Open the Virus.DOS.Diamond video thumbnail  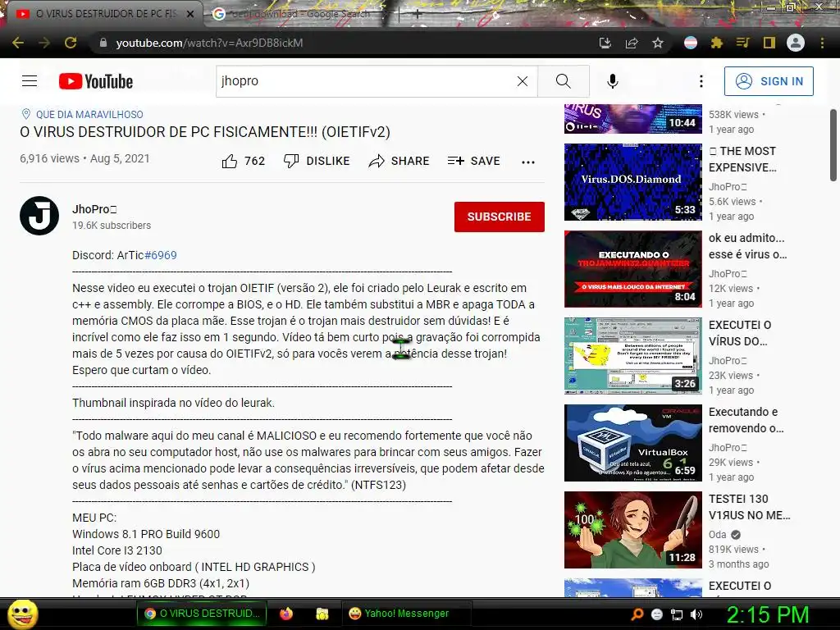(x=632, y=181)
